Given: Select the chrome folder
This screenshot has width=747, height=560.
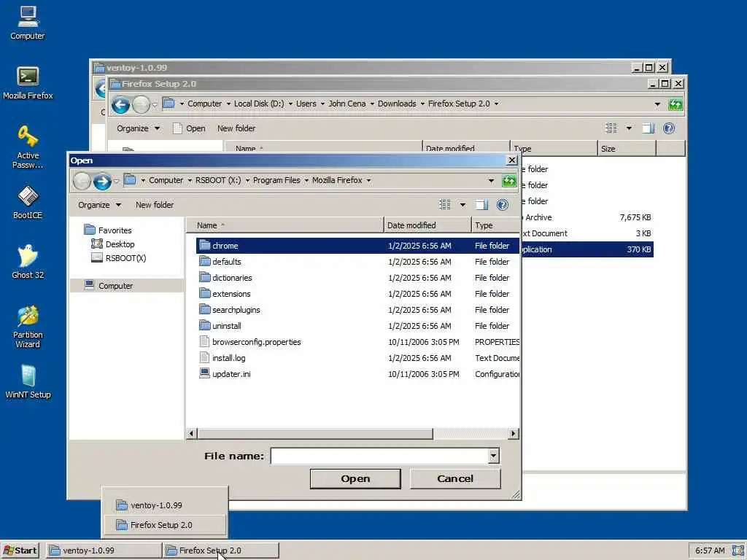Looking at the screenshot, I should 357,246.
